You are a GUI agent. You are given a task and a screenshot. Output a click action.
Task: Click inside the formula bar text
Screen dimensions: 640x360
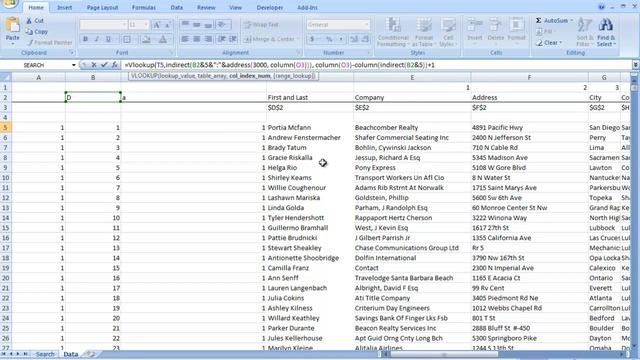tap(280, 65)
